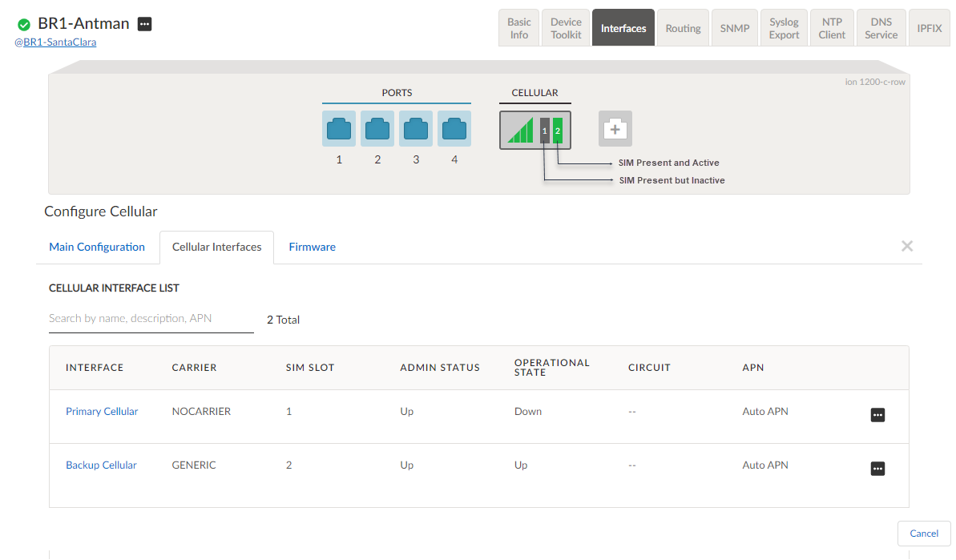
Task: Click the green status checkmark icon
Action: [24, 24]
